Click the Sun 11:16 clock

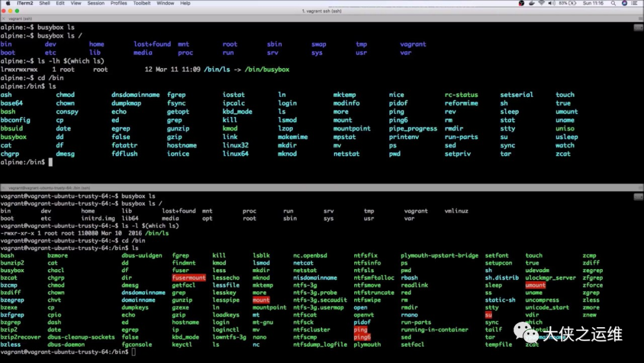593,3
